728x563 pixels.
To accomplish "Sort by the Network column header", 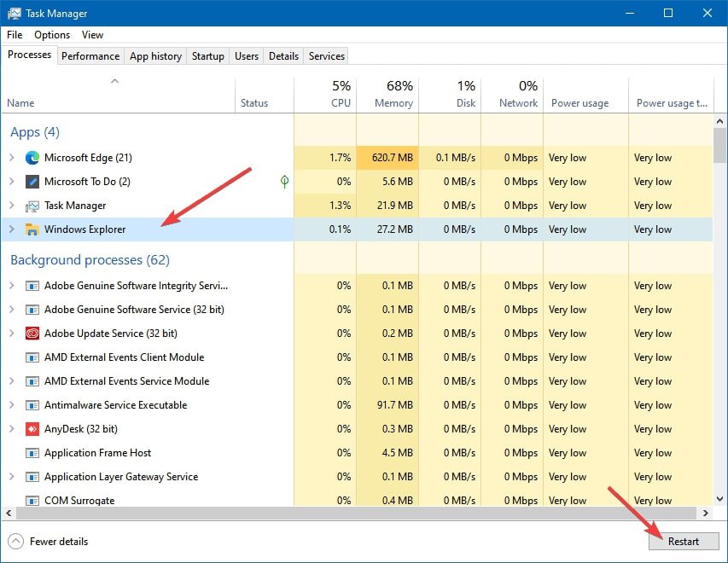I will click(512, 96).
